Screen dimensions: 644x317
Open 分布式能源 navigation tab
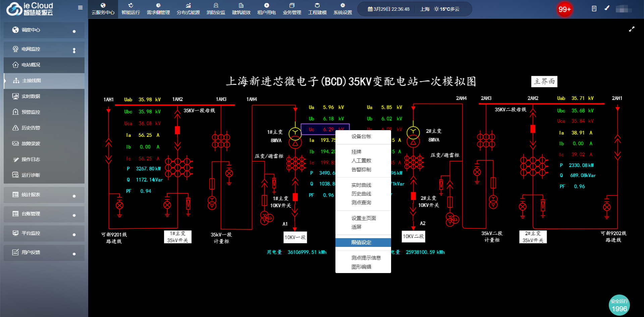pos(188,9)
